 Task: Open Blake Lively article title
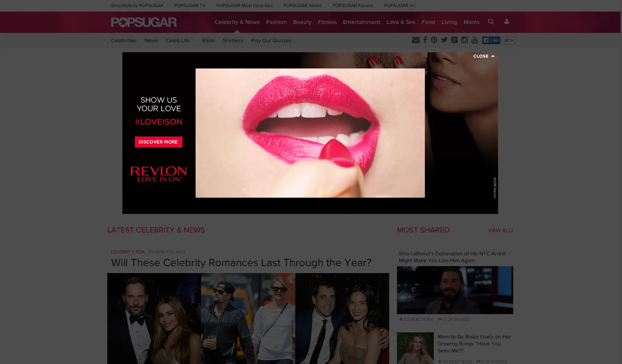[x=474, y=343]
